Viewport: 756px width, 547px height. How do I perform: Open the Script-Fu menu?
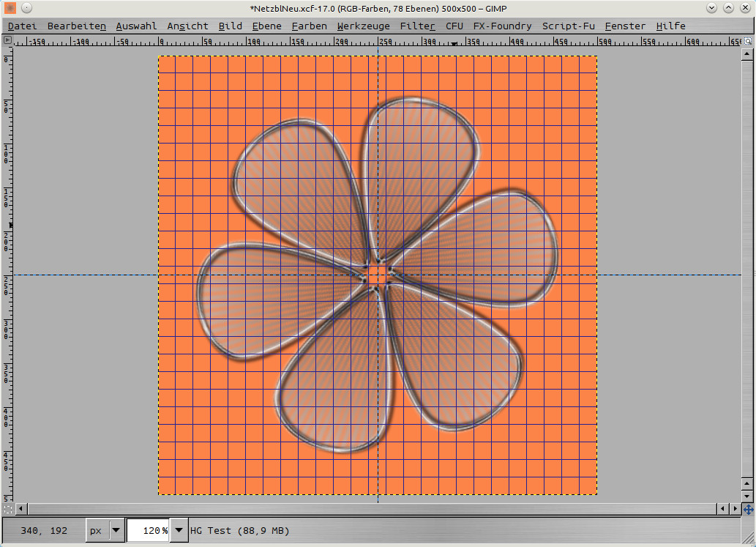tap(568, 26)
